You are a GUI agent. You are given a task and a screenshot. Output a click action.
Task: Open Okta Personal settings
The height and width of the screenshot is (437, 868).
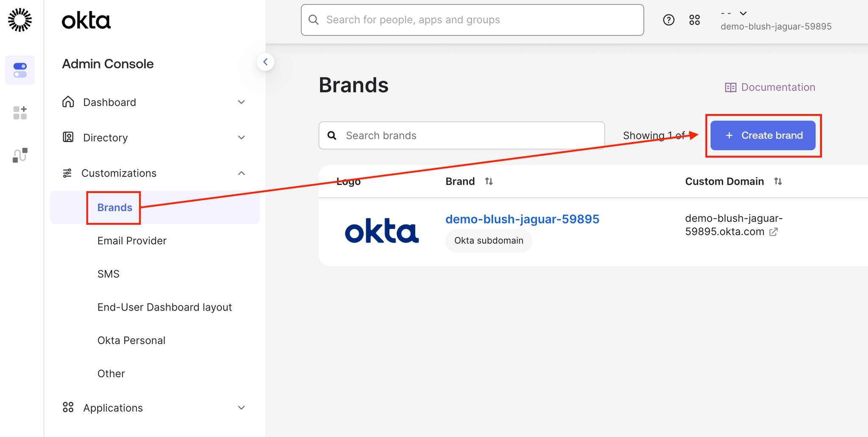(131, 340)
